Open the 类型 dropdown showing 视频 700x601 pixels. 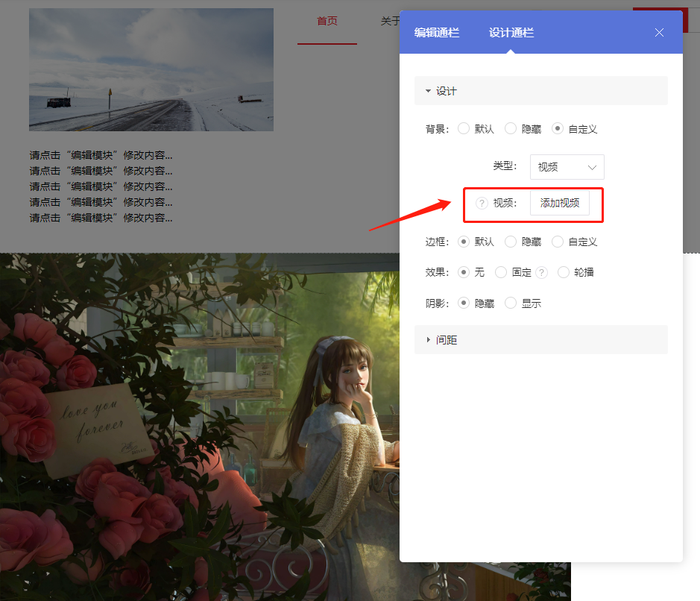[x=567, y=167]
